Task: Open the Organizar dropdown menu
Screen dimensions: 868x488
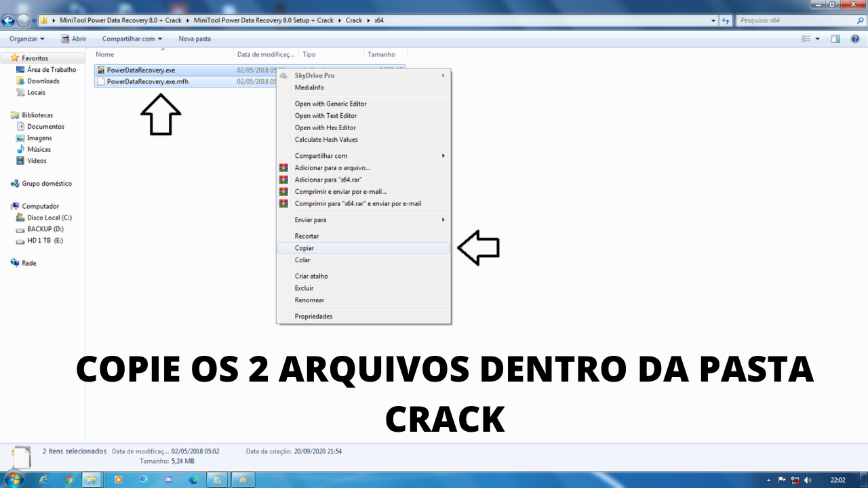Action: coord(27,39)
